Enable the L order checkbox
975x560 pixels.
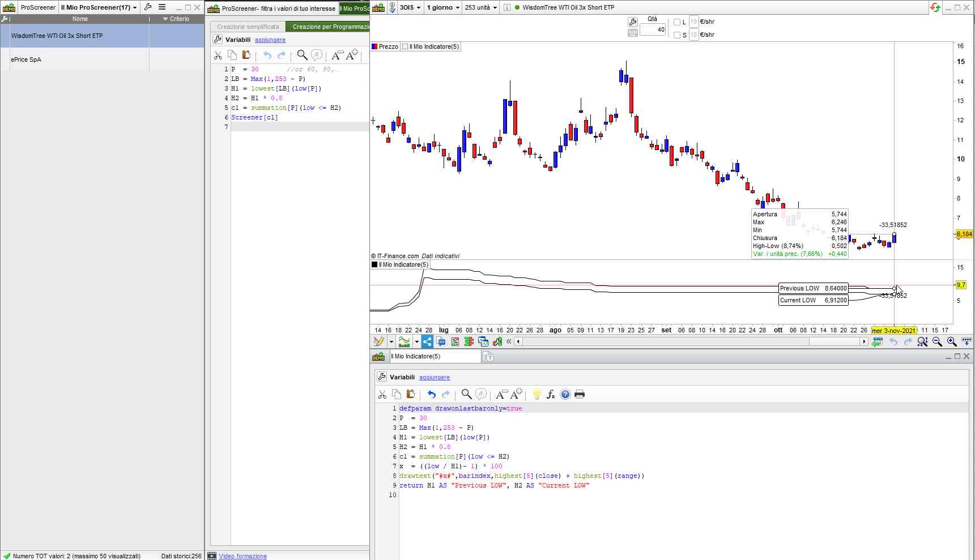pos(676,22)
